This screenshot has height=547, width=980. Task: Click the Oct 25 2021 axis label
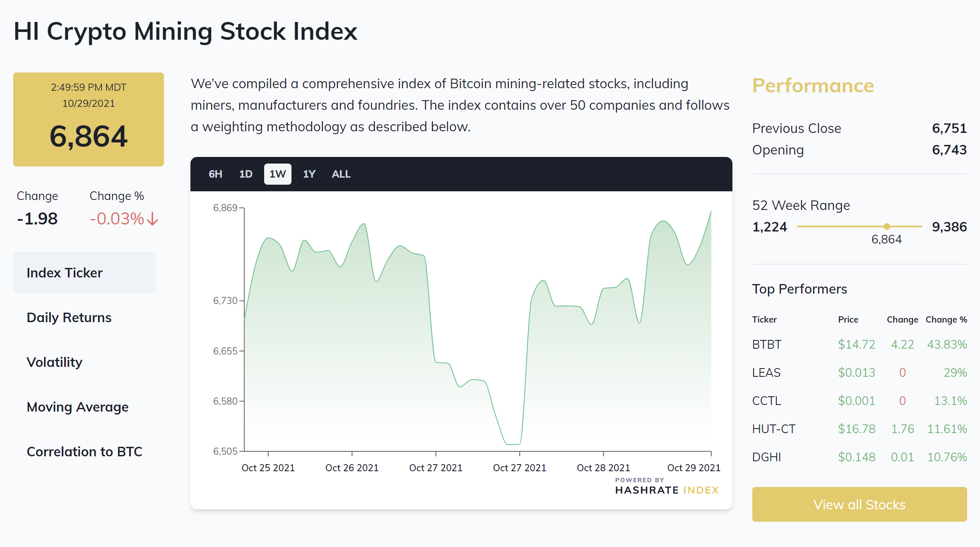[268, 468]
